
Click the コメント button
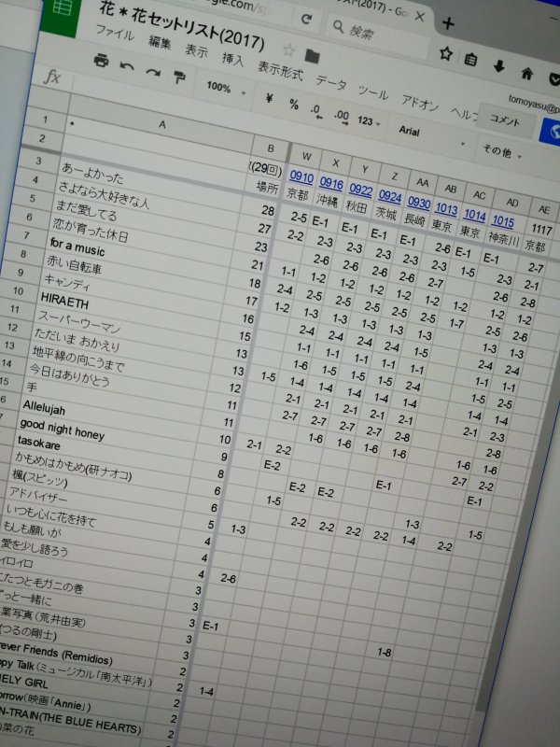[505, 120]
